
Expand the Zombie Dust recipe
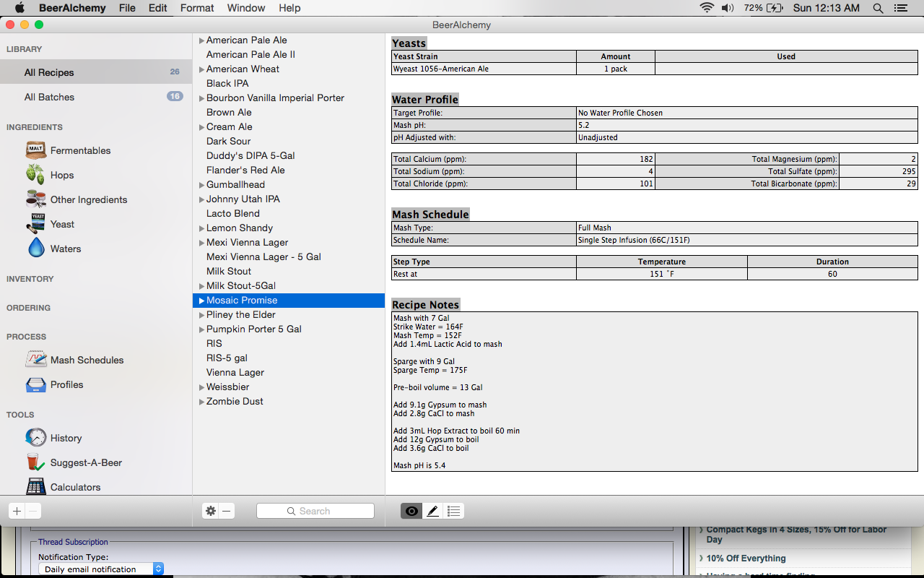(x=201, y=402)
